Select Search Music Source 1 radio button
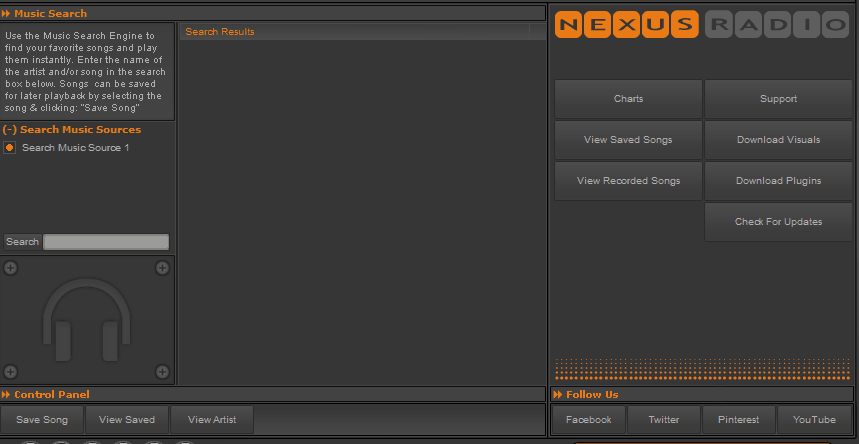 (x=9, y=147)
